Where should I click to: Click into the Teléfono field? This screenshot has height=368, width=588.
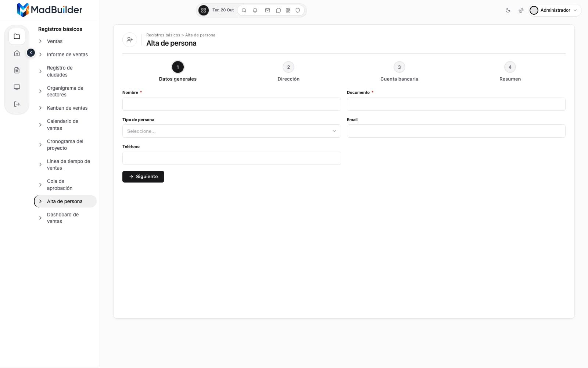tap(232, 158)
